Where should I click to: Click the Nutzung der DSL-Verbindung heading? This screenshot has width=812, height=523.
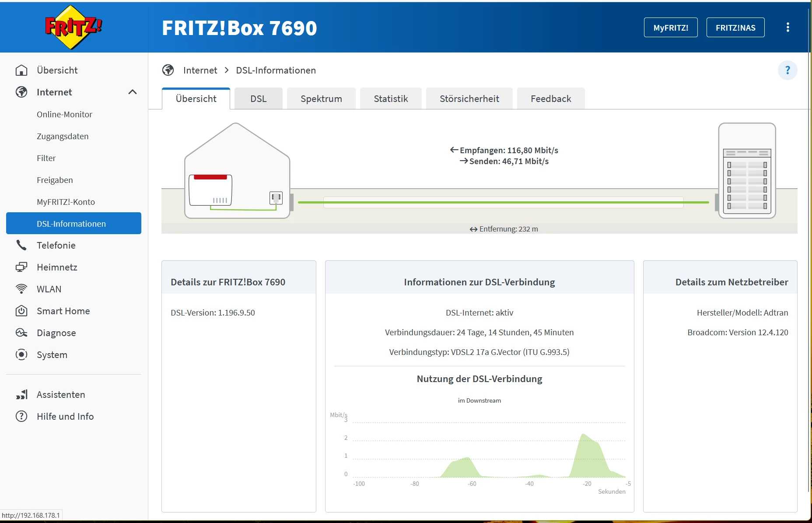479,379
